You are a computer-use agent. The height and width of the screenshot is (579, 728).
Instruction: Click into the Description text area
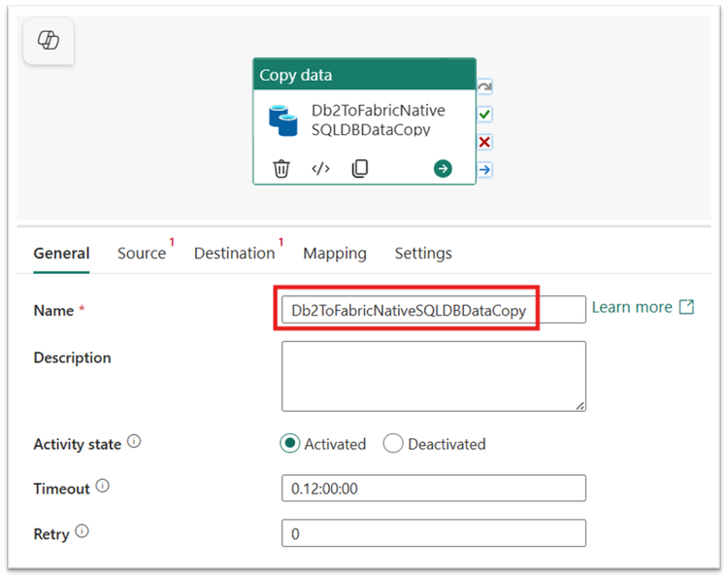pos(434,376)
